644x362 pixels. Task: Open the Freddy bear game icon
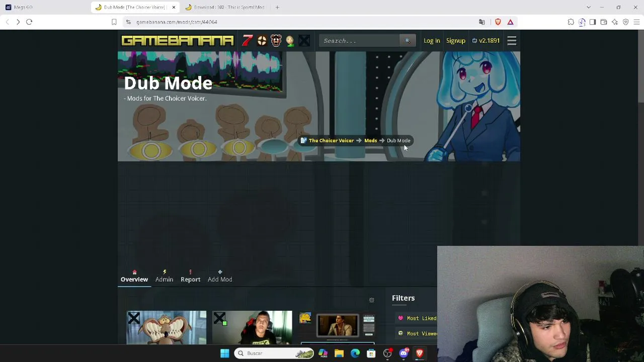[276, 41]
